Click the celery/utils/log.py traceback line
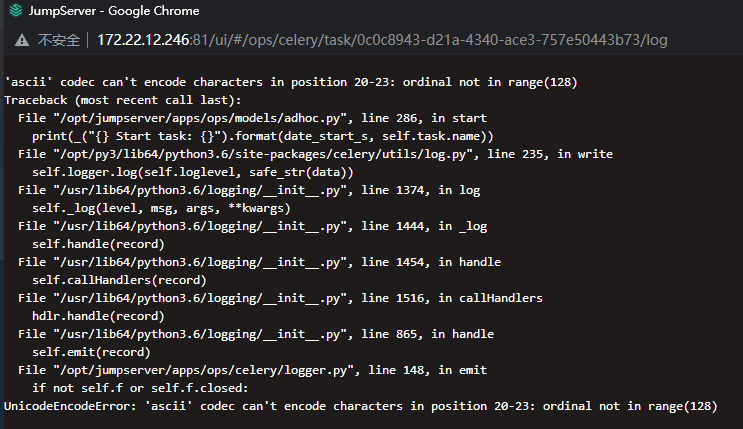The image size is (743, 429). 315,154
